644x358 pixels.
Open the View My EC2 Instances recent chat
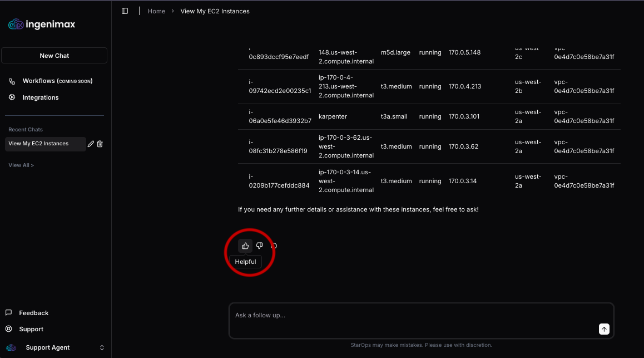pos(39,144)
